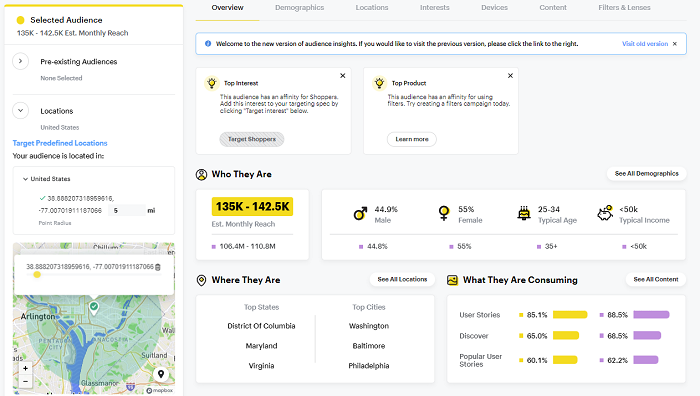Click the yellow Popular User Stories 60.1% bar
The height and width of the screenshot is (396, 700).
[x=565, y=360]
